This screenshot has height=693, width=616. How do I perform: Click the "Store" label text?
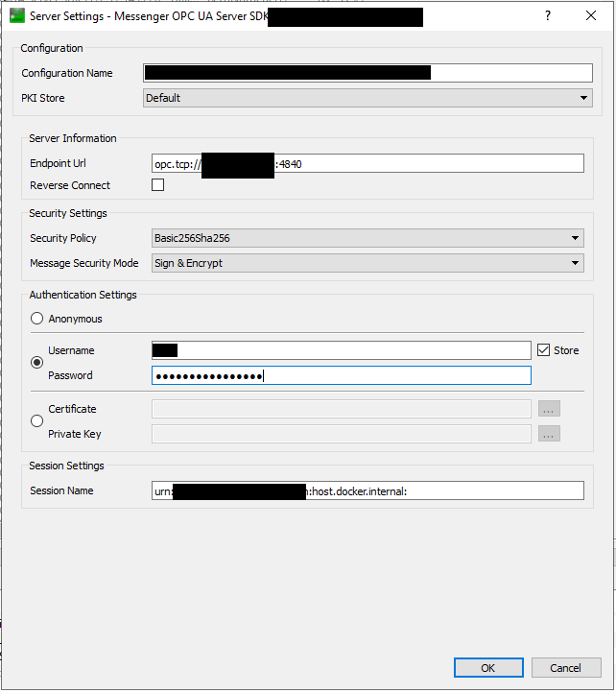(x=566, y=350)
